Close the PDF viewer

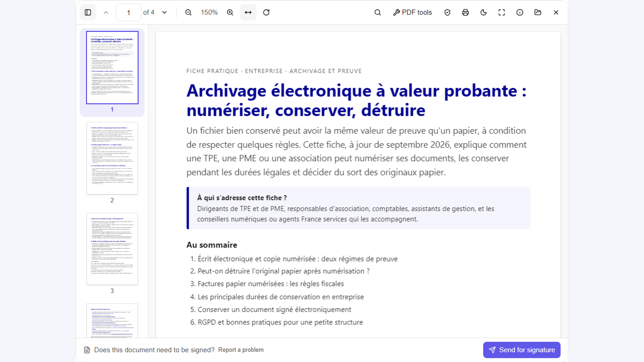[556, 12]
